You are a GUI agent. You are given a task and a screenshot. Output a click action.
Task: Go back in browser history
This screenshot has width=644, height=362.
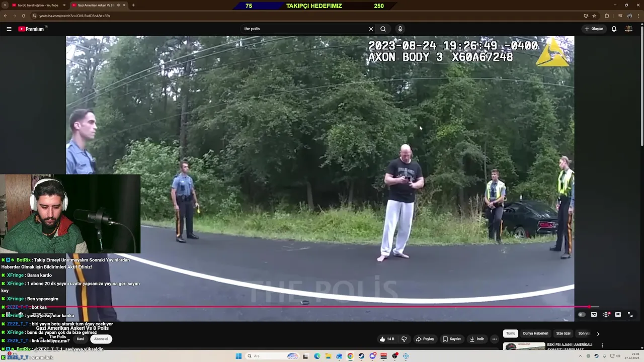tap(6, 16)
